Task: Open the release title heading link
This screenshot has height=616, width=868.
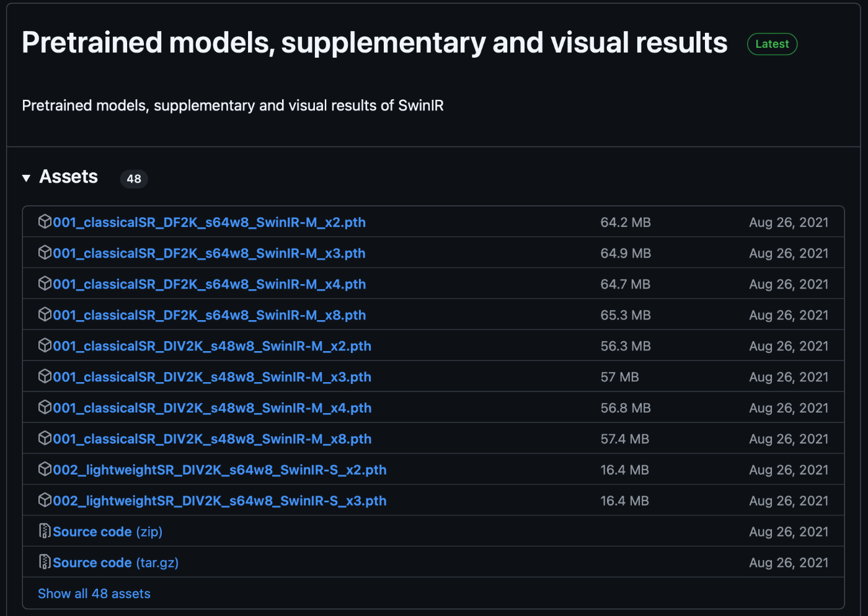Action: click(x=374, y=43)
